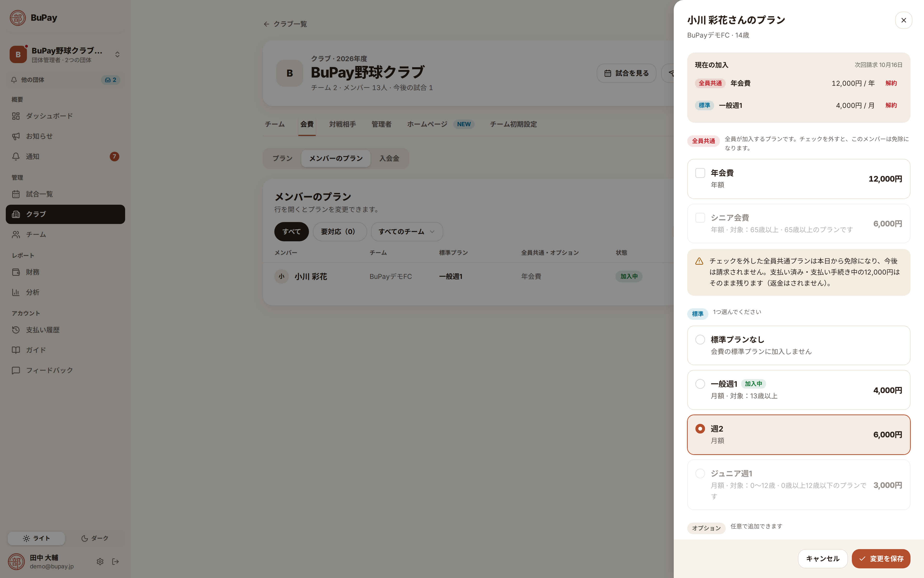The height and width of the screenshot is (578, 924).
Task: Open お知らせ megaphone icon
Action: [x=16, y=136]
